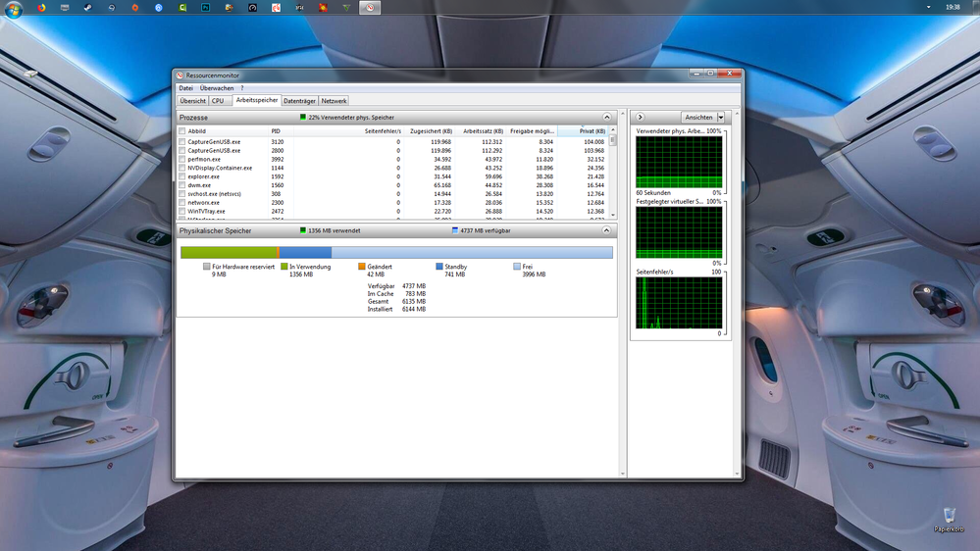Check the svchost.exe (netsvcs) box
Image resolution: width=980 pixels, height=551 pixels.
(x=181, y=194)
